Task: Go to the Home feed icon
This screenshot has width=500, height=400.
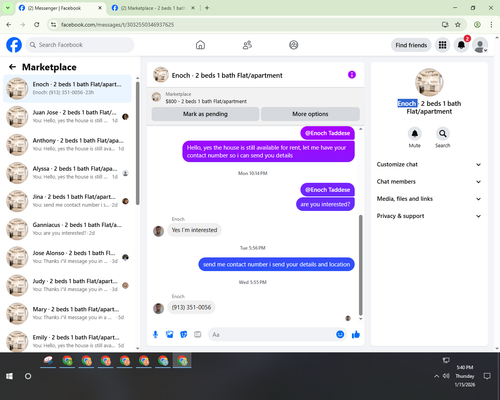Action: click(x=200, y=45)
